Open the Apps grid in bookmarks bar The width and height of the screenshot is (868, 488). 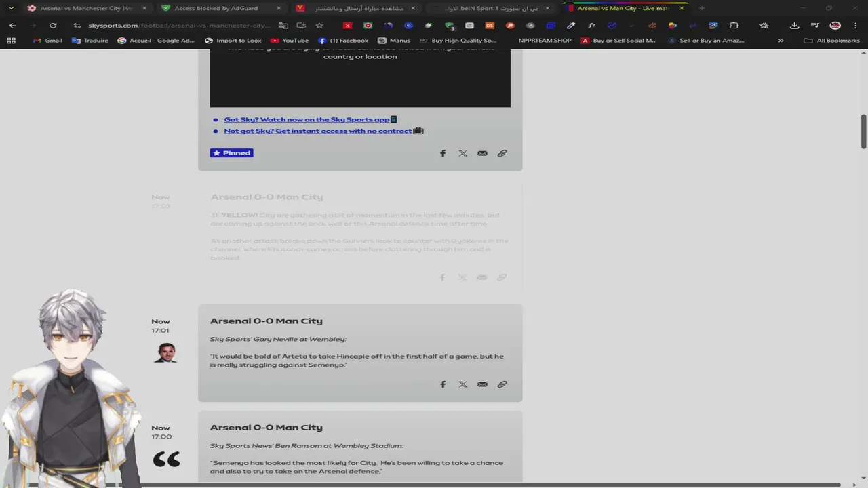11,41
